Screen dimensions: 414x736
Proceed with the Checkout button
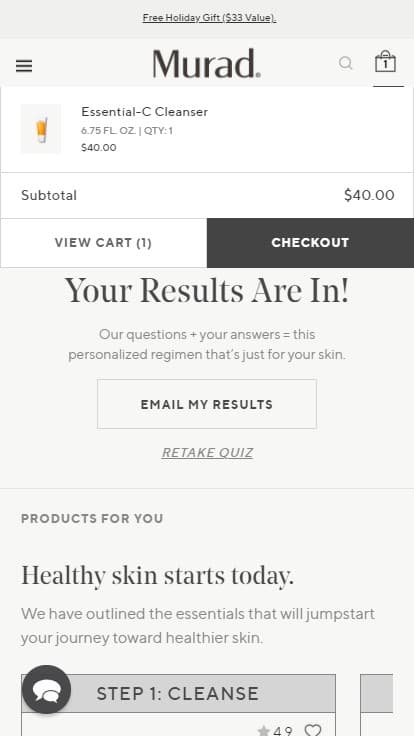click(x=310, y=243)
